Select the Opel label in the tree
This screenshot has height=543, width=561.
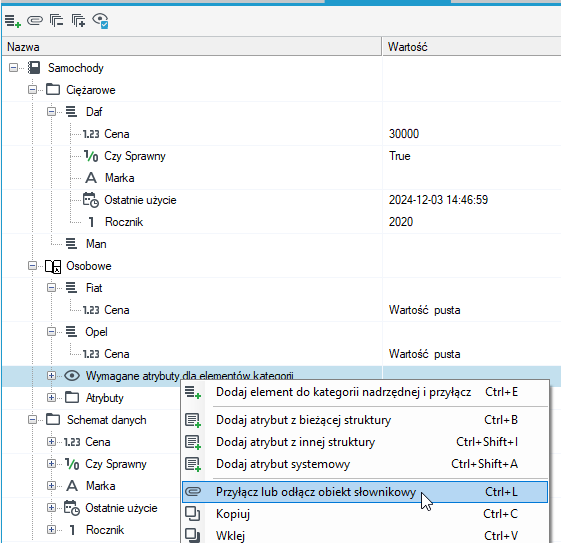96,332
